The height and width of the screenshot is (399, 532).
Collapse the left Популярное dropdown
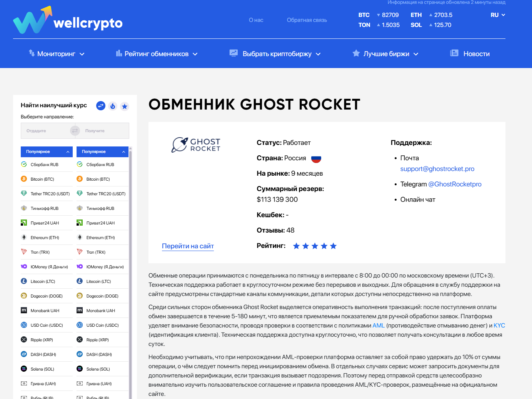pos(46,151)
